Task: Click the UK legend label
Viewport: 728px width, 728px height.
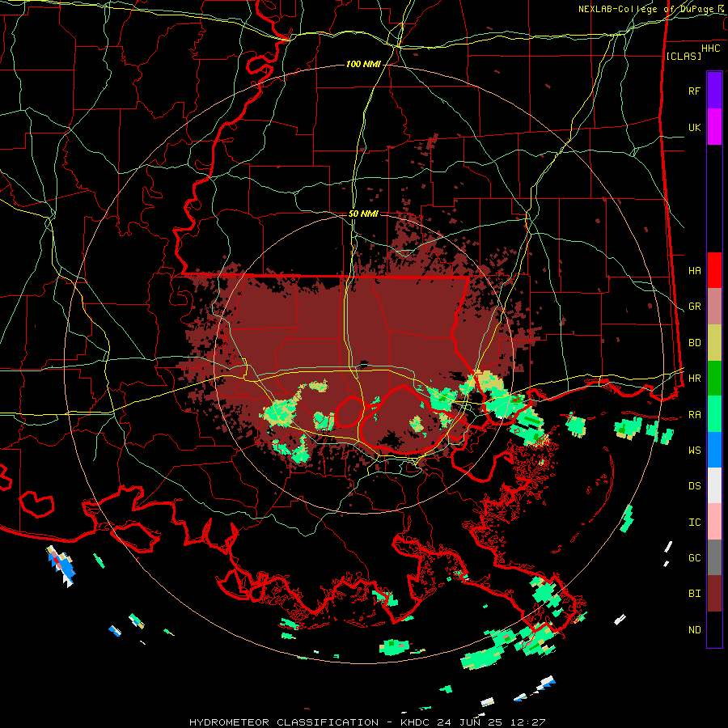Action: click(x=694, y=127)
